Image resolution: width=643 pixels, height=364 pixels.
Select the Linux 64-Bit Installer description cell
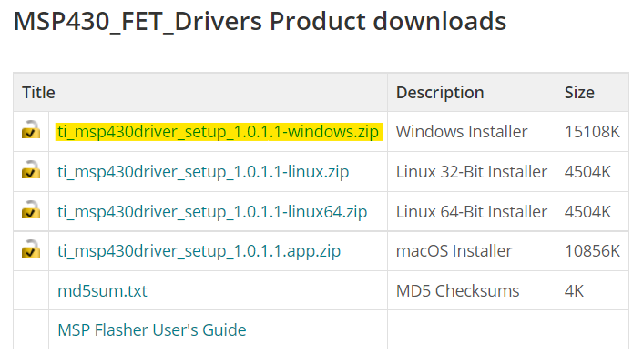(x=472, y=211)
